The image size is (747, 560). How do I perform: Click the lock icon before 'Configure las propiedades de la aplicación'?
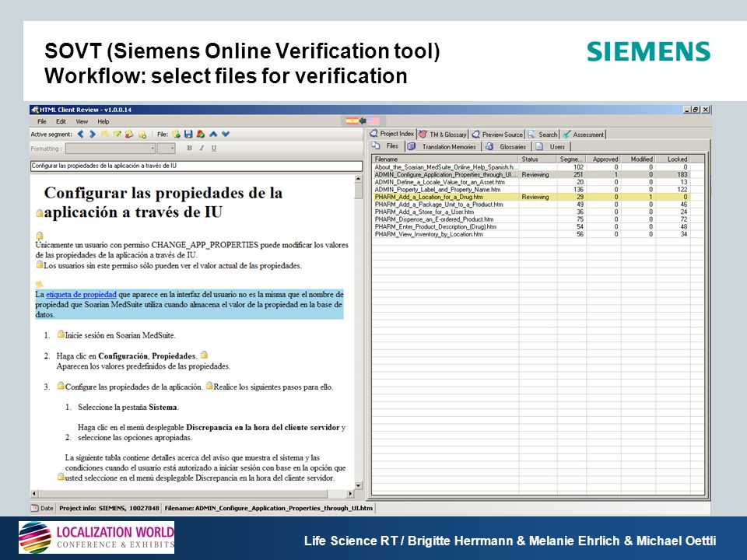click(61, 386)
